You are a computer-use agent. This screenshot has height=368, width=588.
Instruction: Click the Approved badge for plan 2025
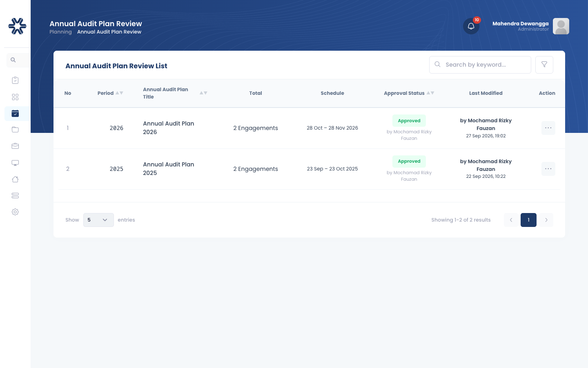point(409,161)
